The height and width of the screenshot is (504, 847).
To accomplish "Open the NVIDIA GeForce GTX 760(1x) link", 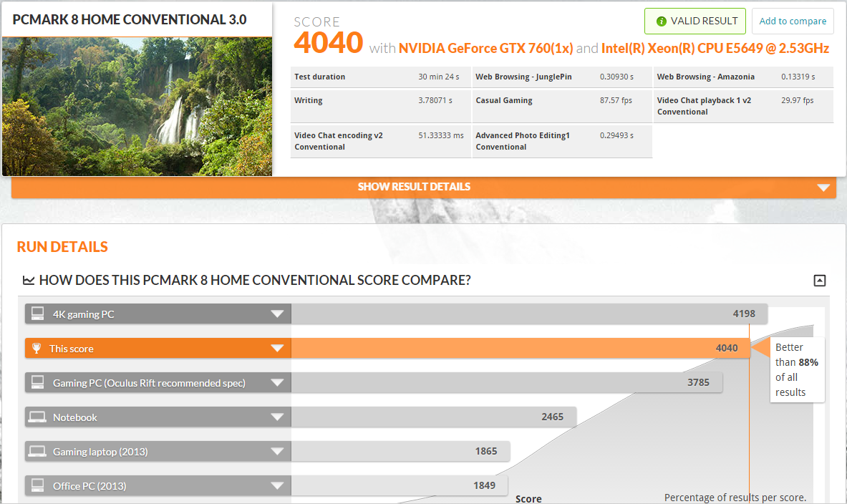I will click(485, 48).
